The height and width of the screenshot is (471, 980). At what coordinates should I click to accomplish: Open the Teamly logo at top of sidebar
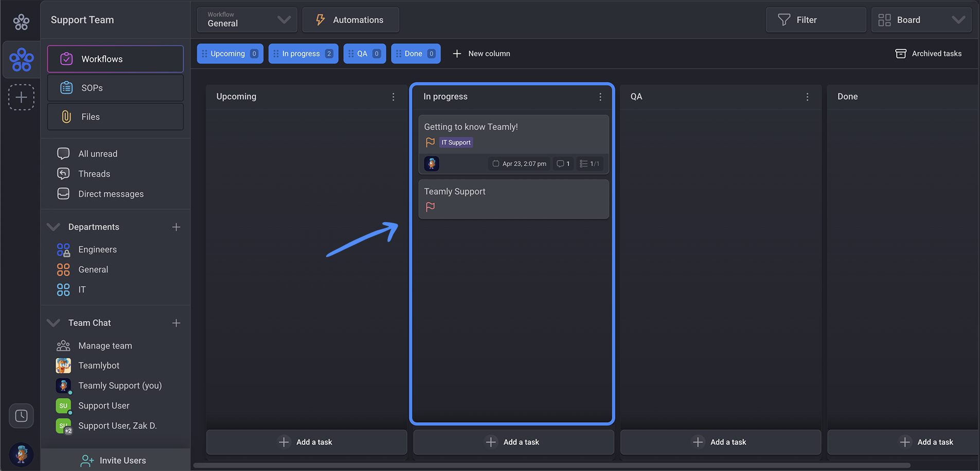(x=21, y=22)
